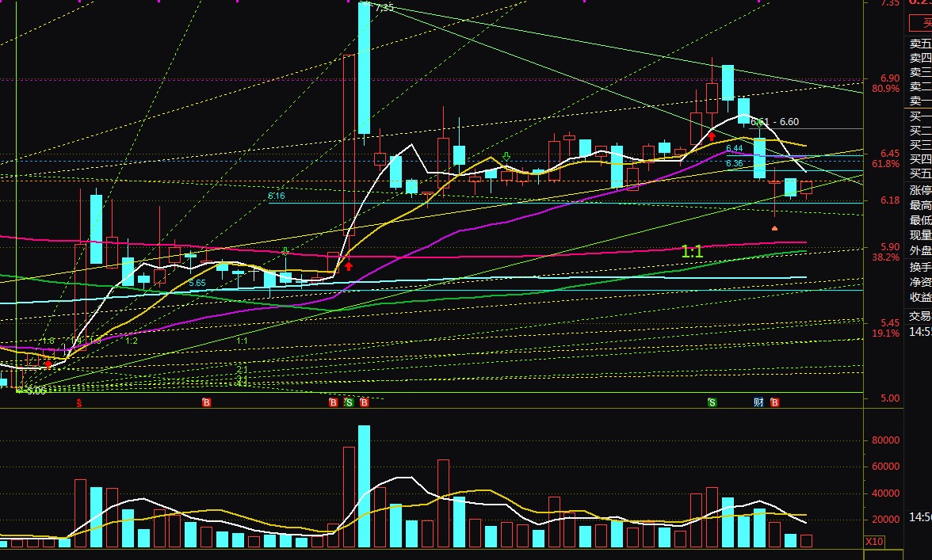This screenshot has height=560, width=932.
Task: Click the 最高 daily high row
Action: coord(920,205)
